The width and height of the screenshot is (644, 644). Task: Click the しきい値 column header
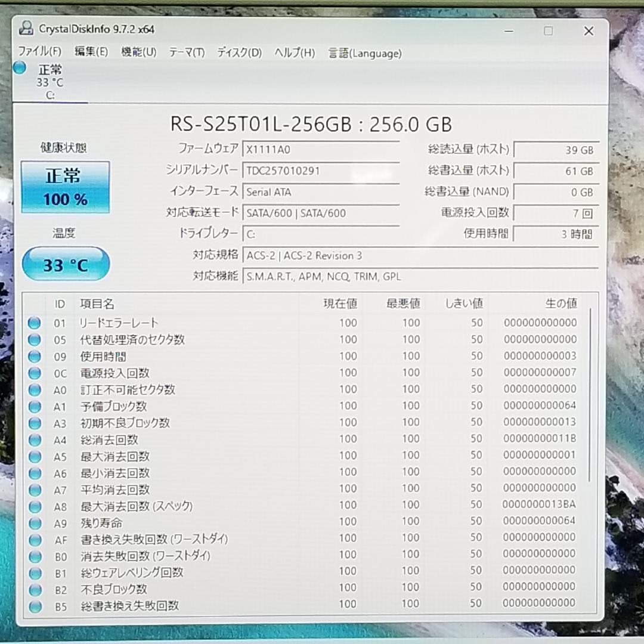(x=464, y=304)
